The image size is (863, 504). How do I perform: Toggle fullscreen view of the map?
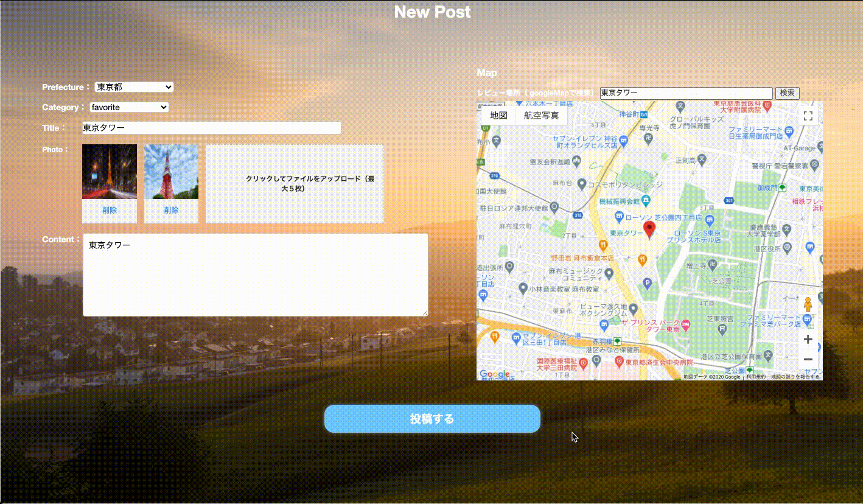coord(808,116)
